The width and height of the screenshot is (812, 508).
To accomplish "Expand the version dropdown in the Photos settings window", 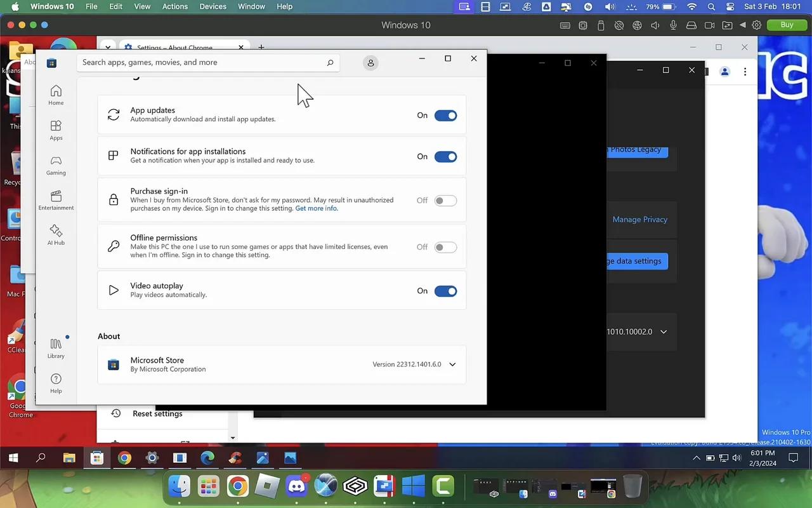I will click(664, 331).
